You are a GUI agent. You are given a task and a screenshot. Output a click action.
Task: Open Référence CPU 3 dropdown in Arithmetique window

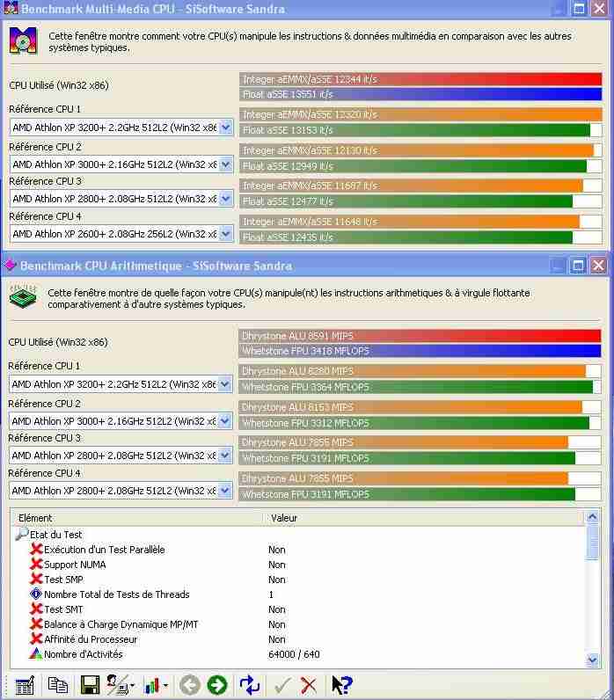[225, 456]
